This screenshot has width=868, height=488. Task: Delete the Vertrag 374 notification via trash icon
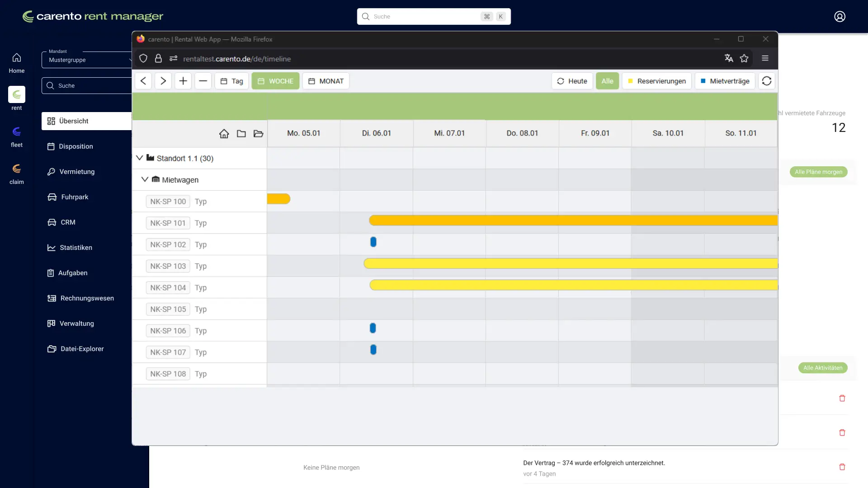coord(842,467)
